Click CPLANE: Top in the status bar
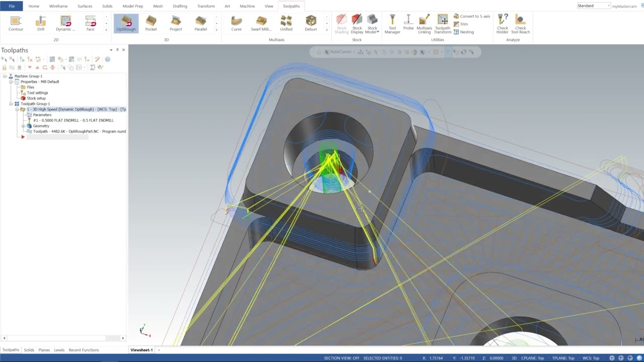This screenshot has height=362, width=644. (533, 358)
